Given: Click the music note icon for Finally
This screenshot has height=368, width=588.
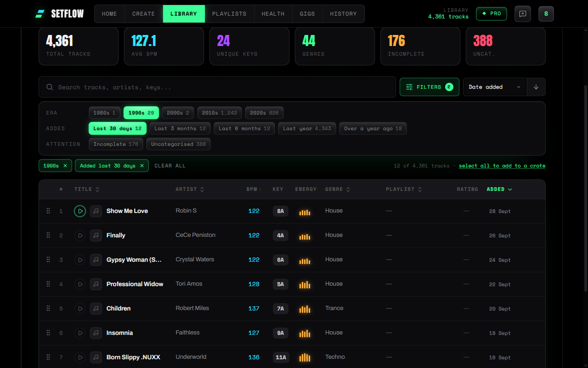Looking at the screenshot, I should tap(96, 236).
